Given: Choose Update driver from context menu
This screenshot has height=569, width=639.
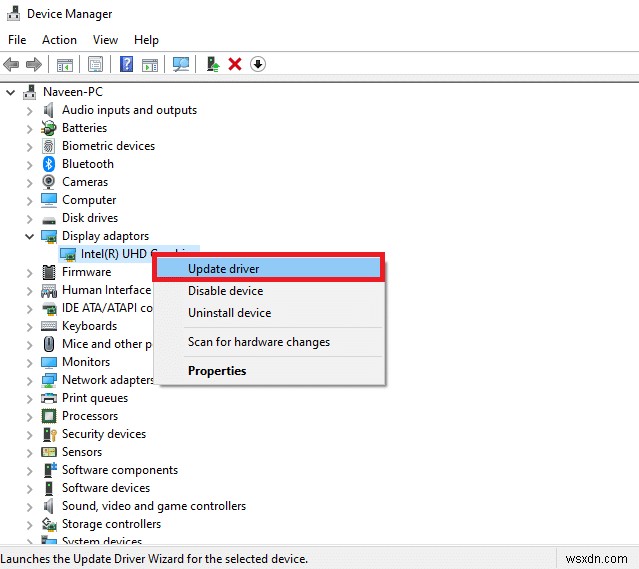Looking at the screenshot, I should click(269, 269).
